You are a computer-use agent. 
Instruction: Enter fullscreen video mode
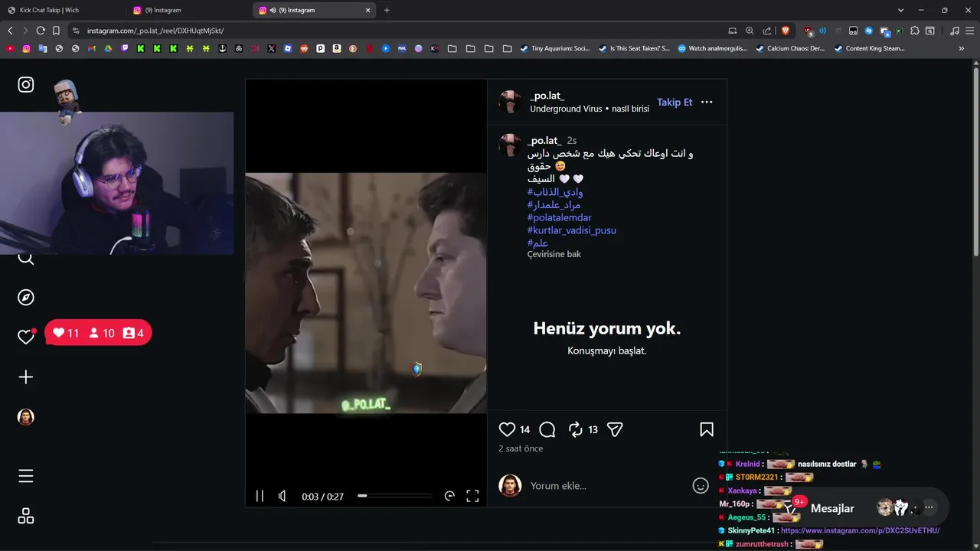pyautogui.click(x=472, y=496)
